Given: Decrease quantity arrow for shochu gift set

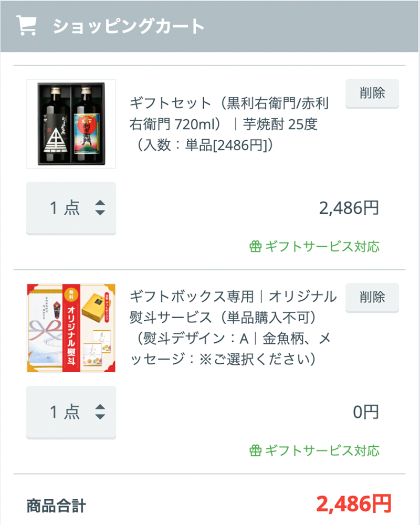Looking at the screenshot, I should coord(100,212).
